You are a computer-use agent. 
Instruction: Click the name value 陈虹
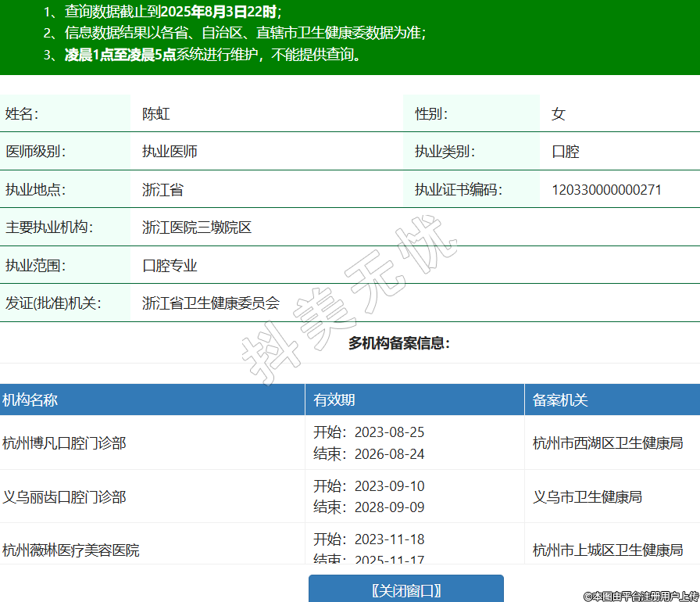[x=156, y=114]
